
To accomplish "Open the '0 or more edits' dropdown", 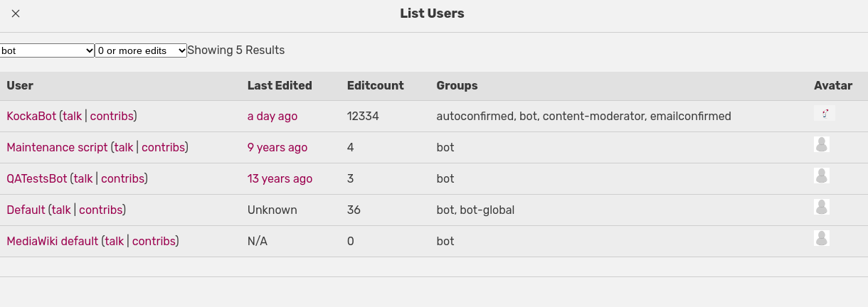I will 141,50.
